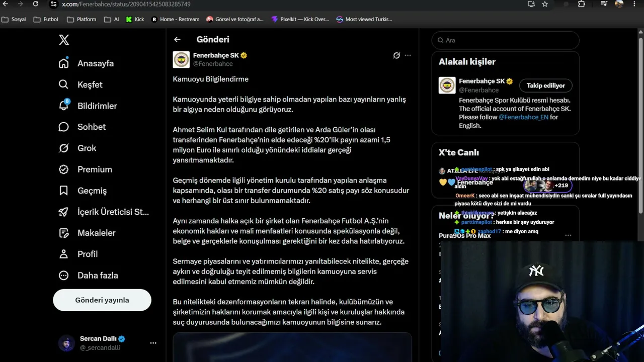Expand the AI bookmarks folder
Image resolution: width=644 pixels, height=362 pixels.
click(112, 20)
